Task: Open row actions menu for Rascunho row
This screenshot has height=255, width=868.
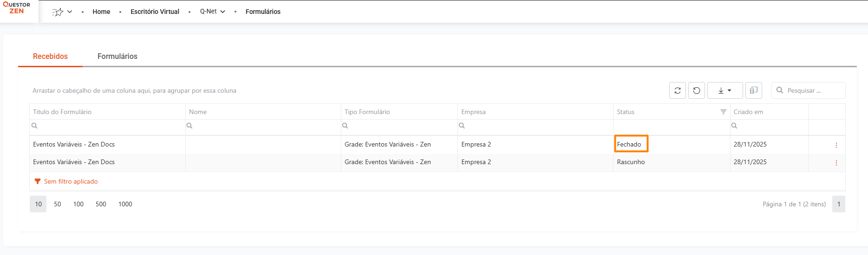Action: coord(836,163)
